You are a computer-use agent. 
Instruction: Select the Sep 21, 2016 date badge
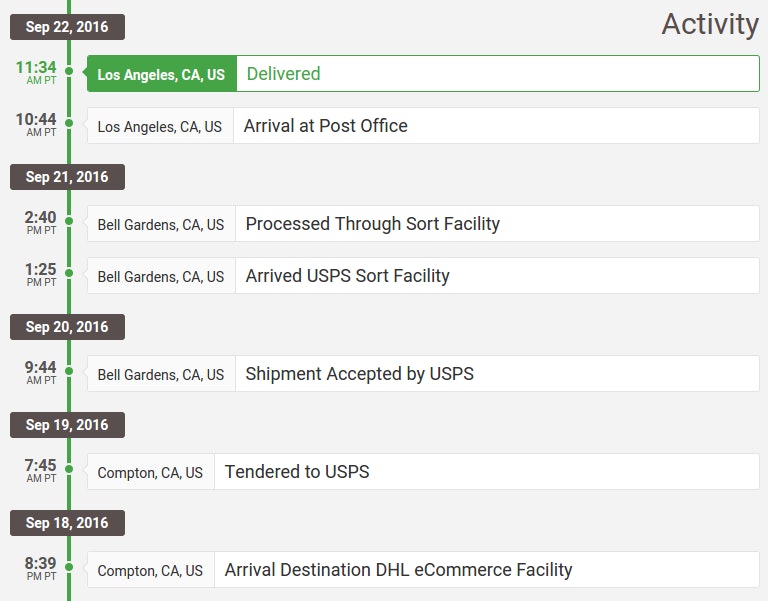(x=67, y=177)
